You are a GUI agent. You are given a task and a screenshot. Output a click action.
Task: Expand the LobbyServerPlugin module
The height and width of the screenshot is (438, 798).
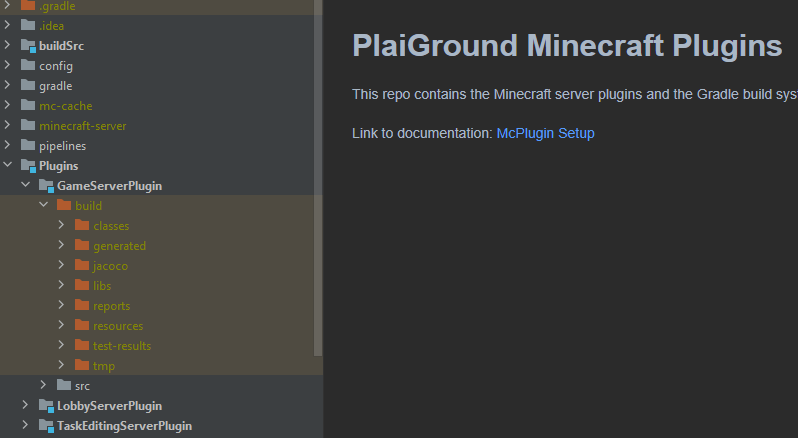point(25,405)
